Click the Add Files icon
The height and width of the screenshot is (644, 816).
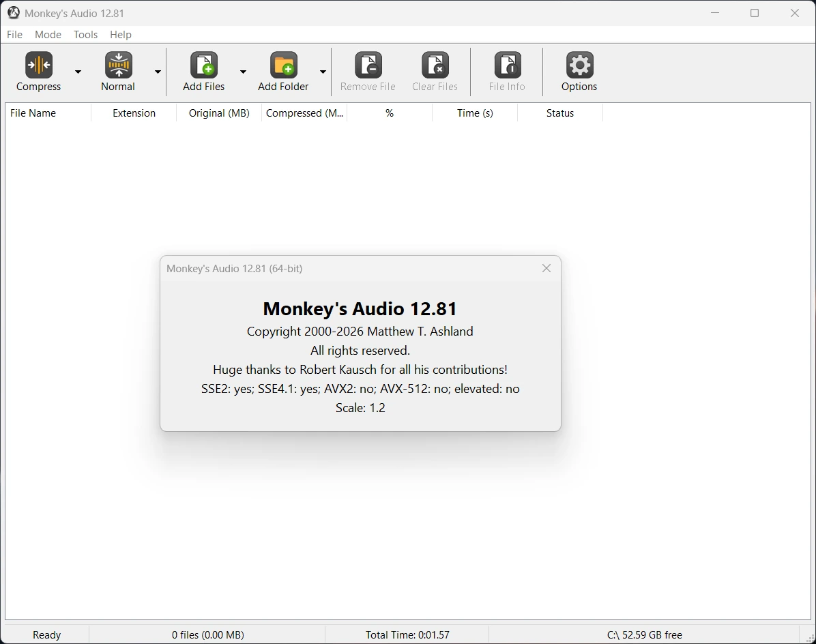(x=204, y=65)
